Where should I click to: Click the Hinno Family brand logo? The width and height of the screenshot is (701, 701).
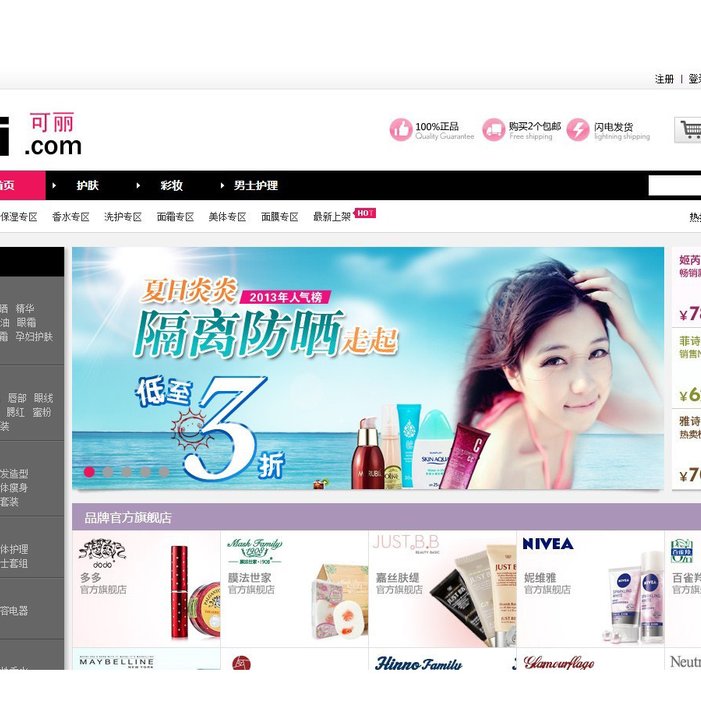[418, 663]
